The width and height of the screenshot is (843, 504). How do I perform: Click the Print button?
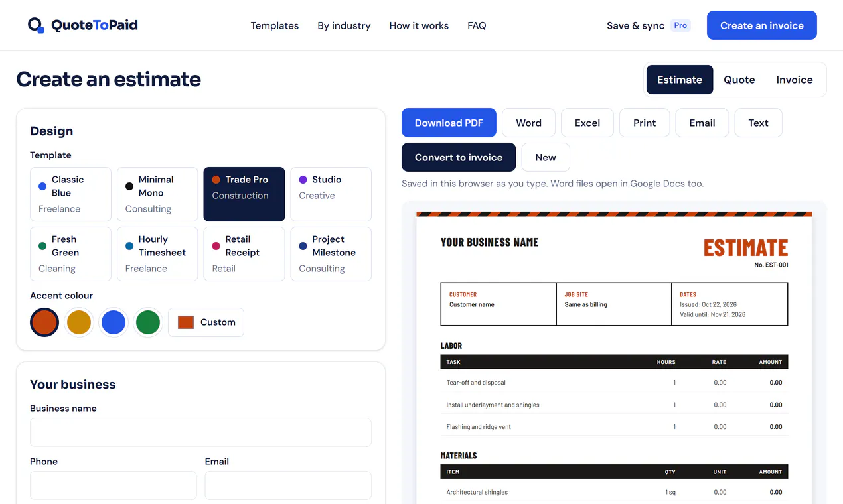[x=645, y=123]
